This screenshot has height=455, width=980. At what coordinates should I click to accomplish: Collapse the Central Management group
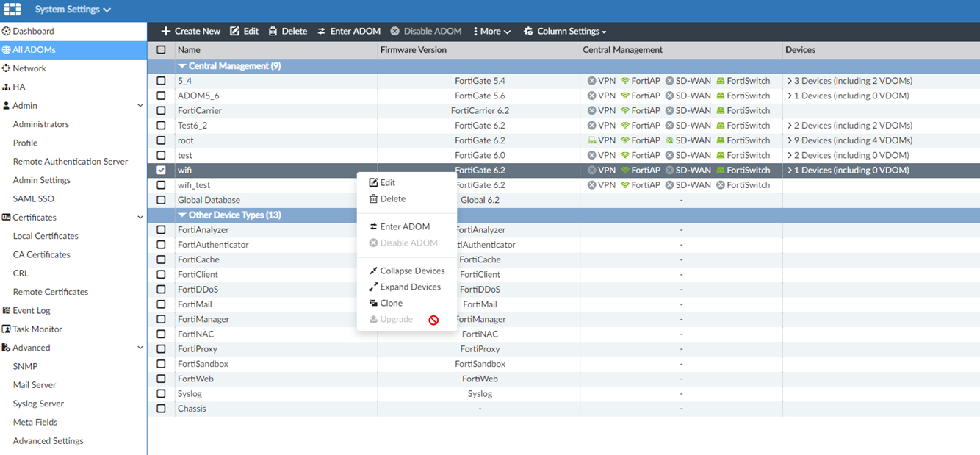pyautogui.click(x=182, y=66)
